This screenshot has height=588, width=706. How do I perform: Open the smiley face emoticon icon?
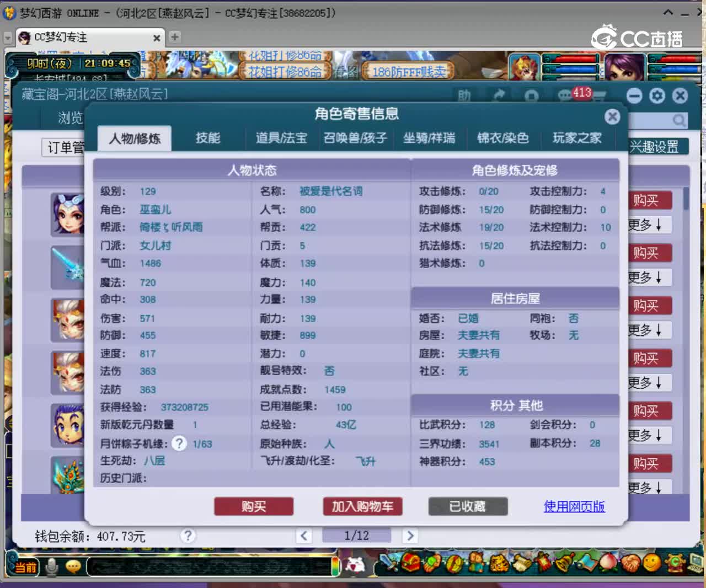coord(651,563)
